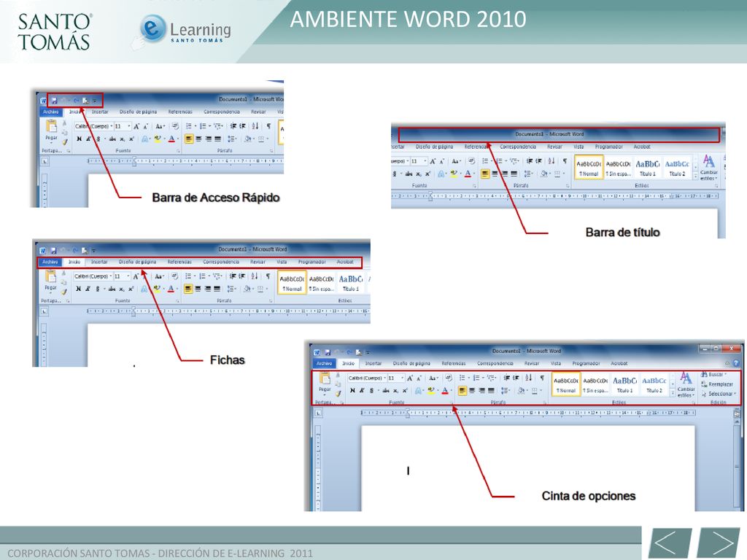This screenshot has height=560, width=747.
Task: Open Help question mark in Cinta de opciones screenshot
Action: pyautogui.click(x=736, y=363)
